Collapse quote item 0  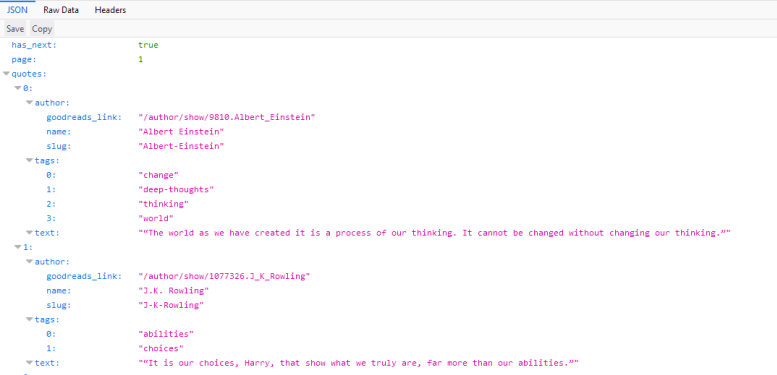18,88
